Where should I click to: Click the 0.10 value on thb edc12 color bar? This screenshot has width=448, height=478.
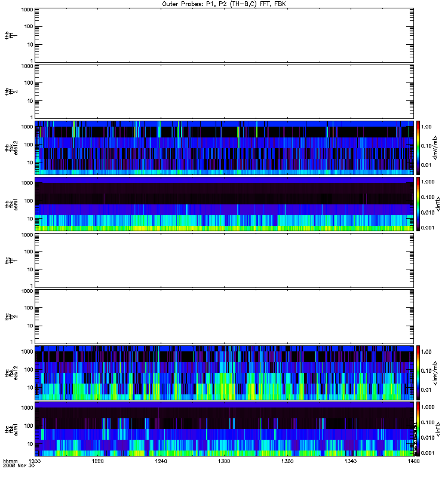pyautogui.click(x=426, y=146)
